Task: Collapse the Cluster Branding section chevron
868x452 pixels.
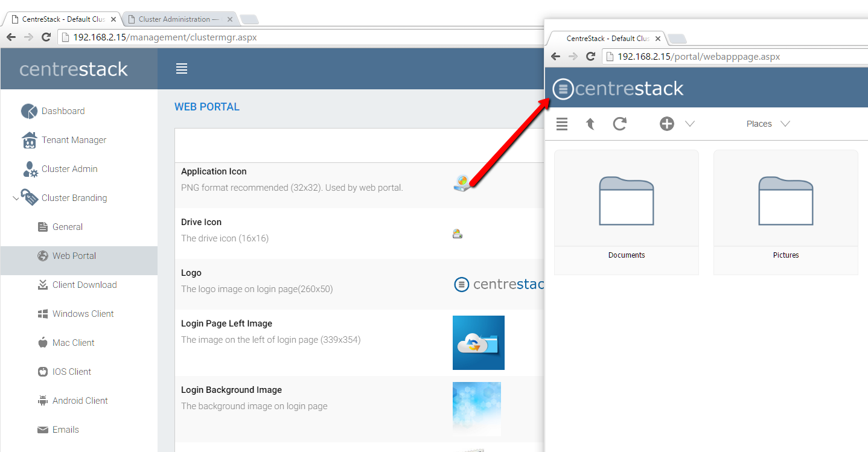Action: 16,197
